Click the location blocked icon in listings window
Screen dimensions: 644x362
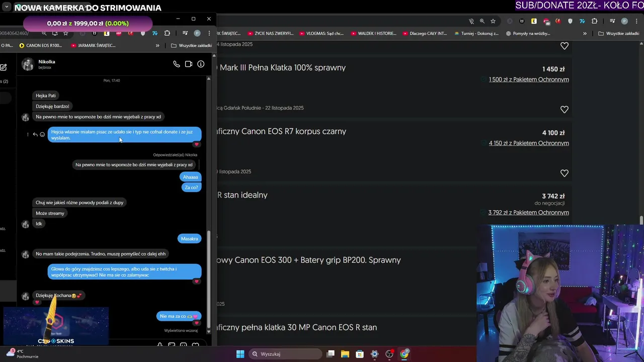(x=471, y=21)
